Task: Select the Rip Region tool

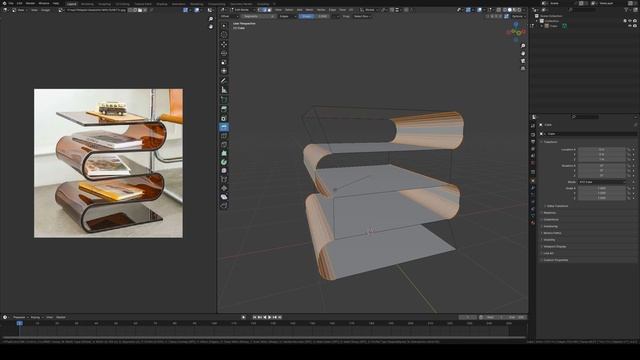Action: coord(224,205)
